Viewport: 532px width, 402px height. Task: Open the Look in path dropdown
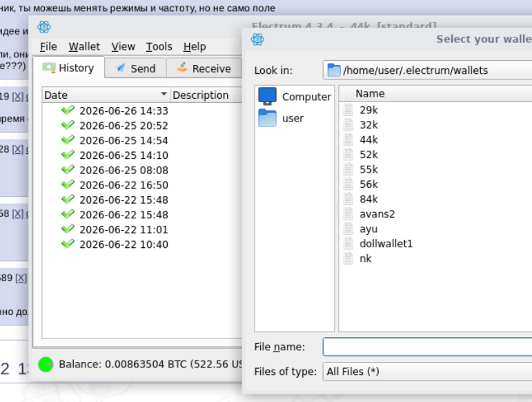tap(428, 70)
